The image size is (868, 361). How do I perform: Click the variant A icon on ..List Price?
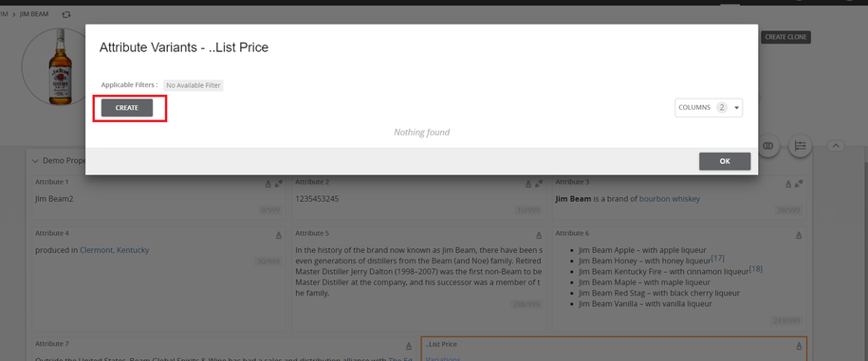tap(799, 346)
